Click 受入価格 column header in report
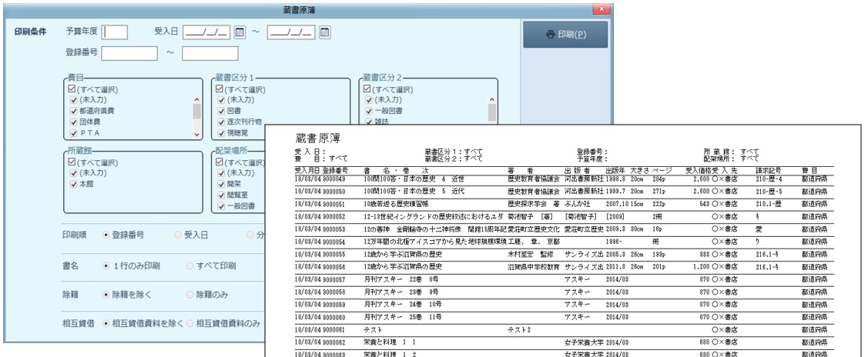The image size is (868, 357). coord(698,170)
